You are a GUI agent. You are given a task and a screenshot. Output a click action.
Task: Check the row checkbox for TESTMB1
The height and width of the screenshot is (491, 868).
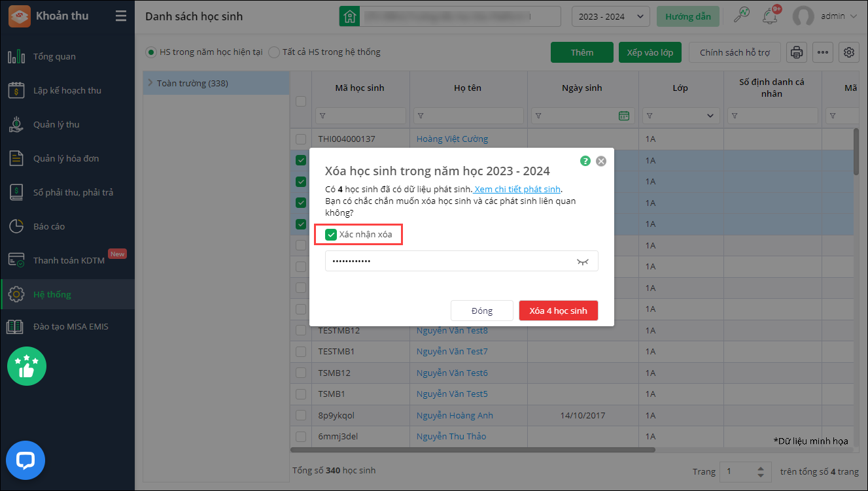[x=301, y=352]
